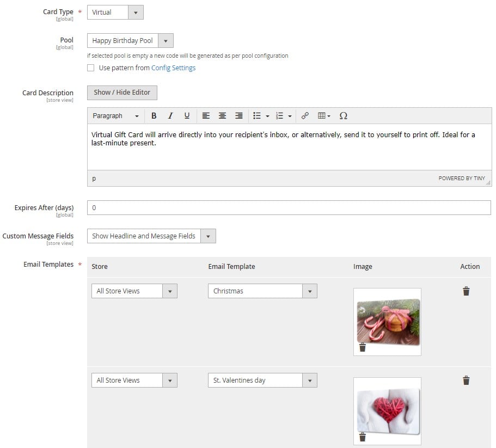Screen dimensions: 496x448
Task: Click the Action column header
Action: 470,267
